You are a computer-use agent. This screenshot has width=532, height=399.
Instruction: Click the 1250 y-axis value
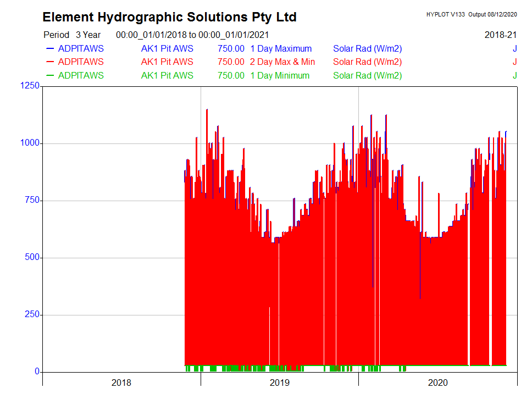29,86
